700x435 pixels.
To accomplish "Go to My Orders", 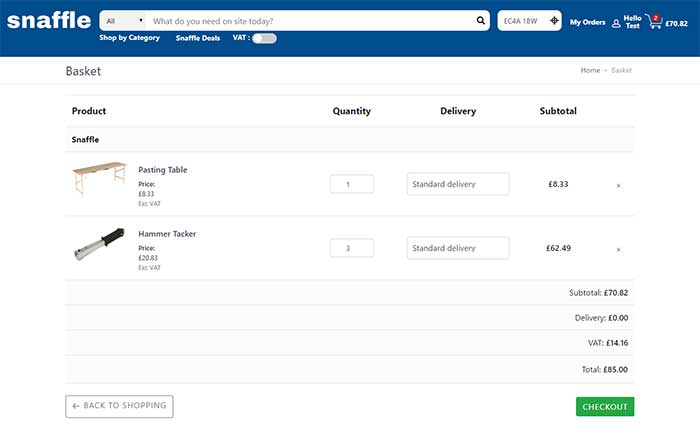I will click(588, 22).
